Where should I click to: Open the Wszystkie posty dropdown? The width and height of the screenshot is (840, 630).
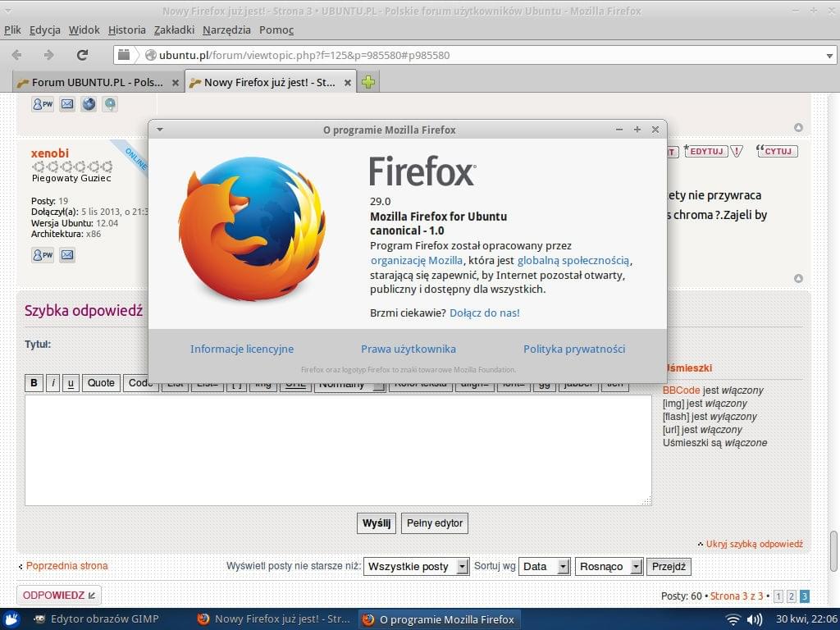[x=416, y=566]
